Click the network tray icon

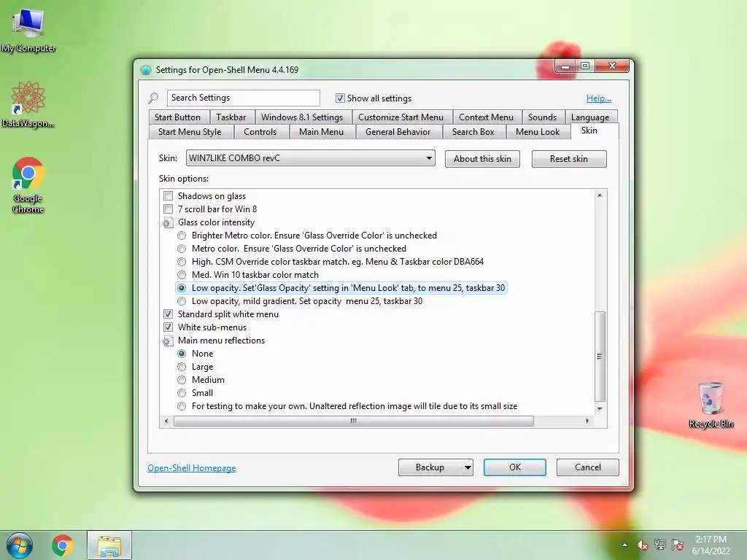(659, 545)
